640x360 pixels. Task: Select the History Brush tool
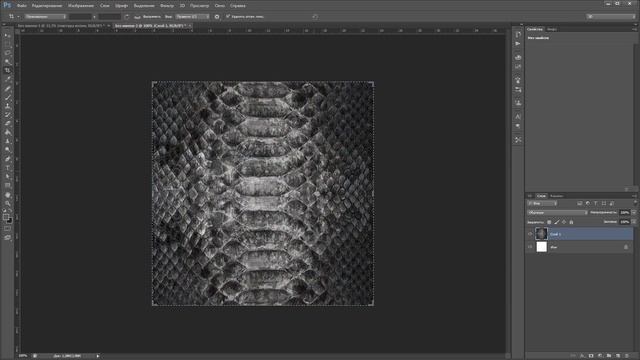(7, 114)
